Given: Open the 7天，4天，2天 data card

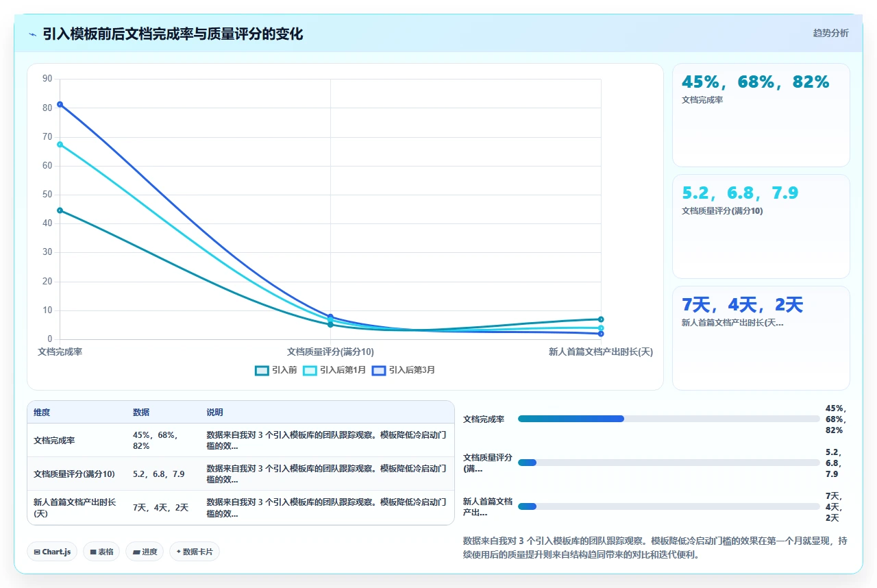Looking at the screenshot, I should [761, 338].
